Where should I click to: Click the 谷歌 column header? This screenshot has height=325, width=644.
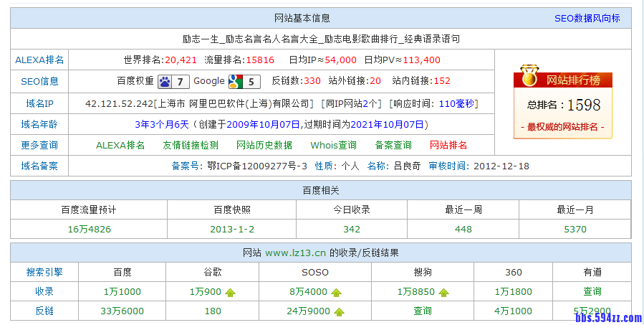(x=213, y=273)
